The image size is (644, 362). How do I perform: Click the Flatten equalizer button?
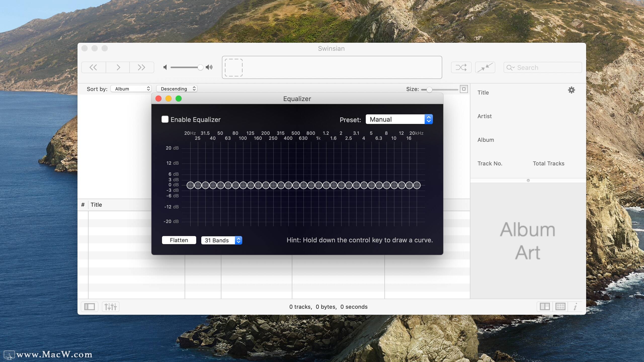point(179,240)
